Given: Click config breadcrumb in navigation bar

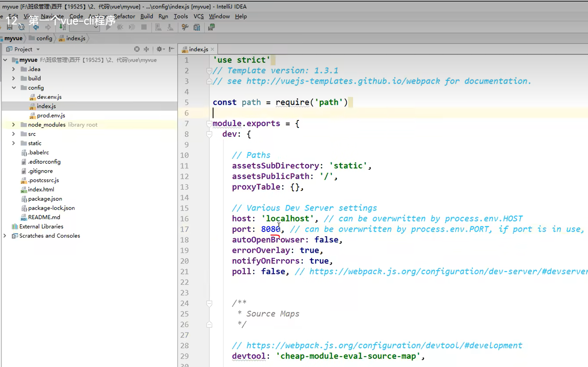Looking at the screenshot, I should [x=41, y=38].
